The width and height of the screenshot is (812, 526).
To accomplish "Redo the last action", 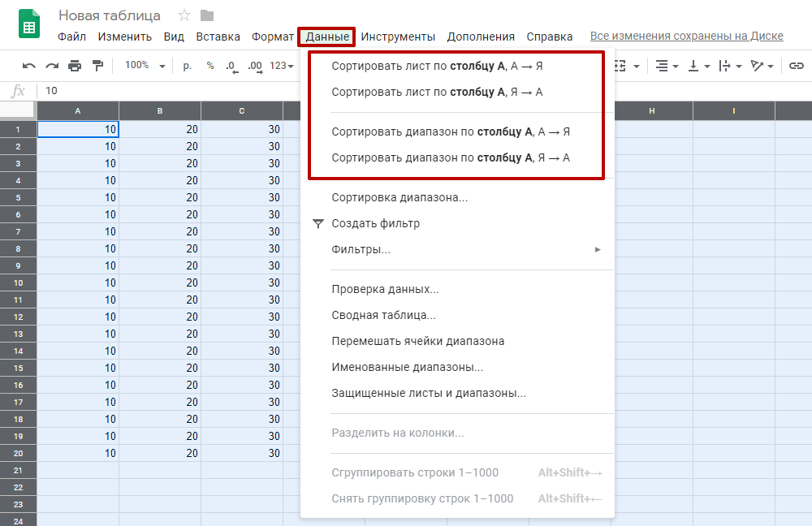I will click(52, 66).
